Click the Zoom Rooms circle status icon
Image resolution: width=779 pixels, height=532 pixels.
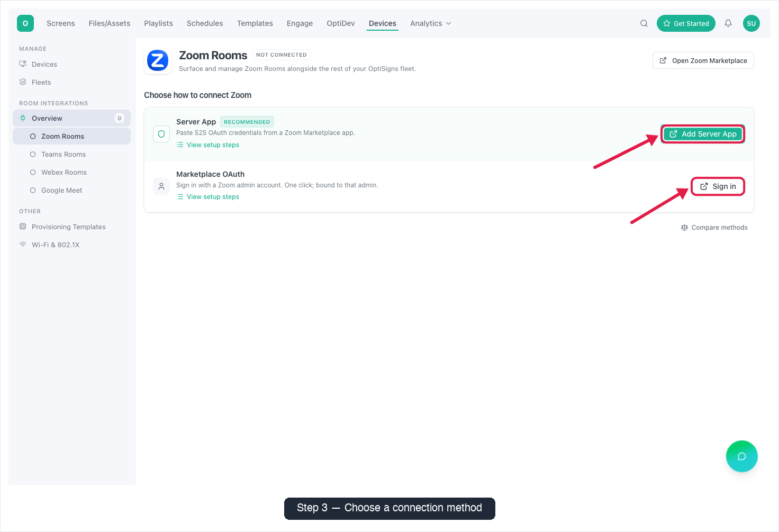[33, 136]
